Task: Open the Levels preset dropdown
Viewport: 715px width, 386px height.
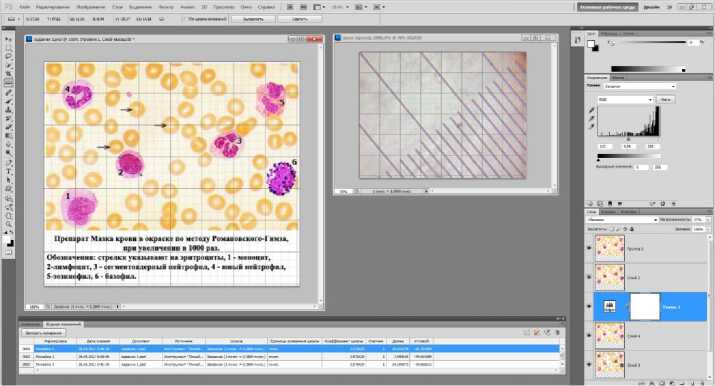Action: [x=639, y=86]
